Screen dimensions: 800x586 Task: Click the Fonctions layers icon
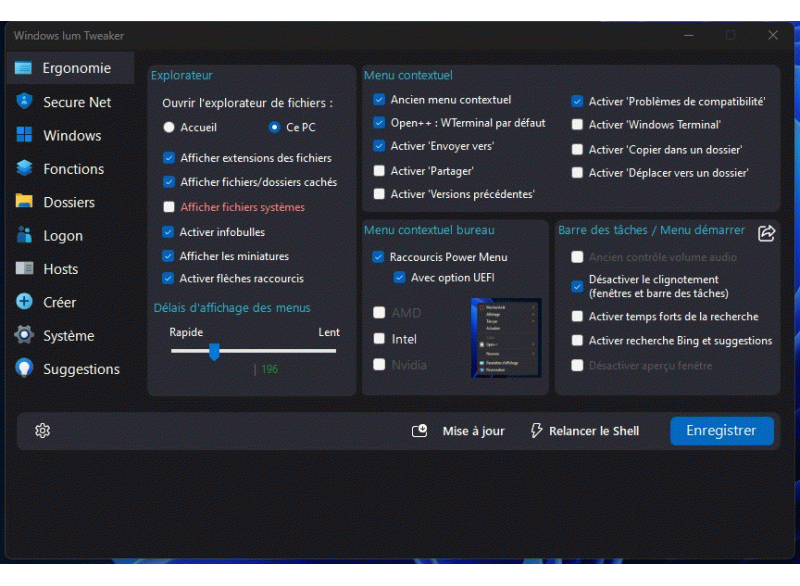(24, 168)
